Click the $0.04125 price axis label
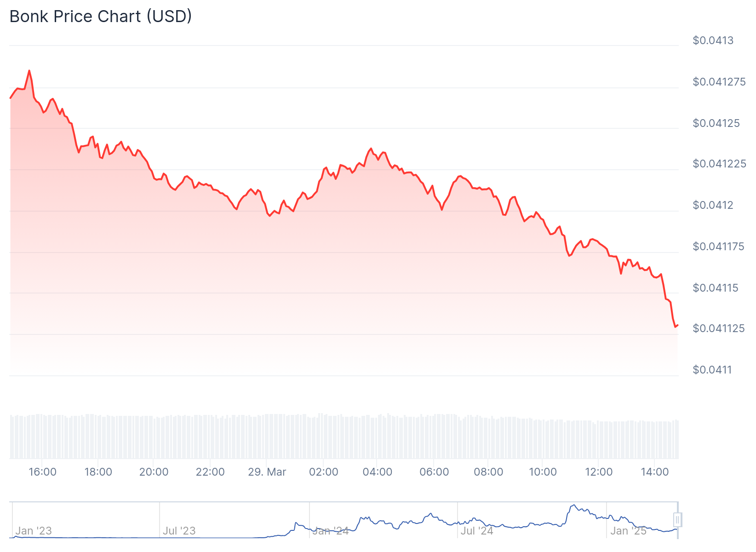 tap(716, 123)
